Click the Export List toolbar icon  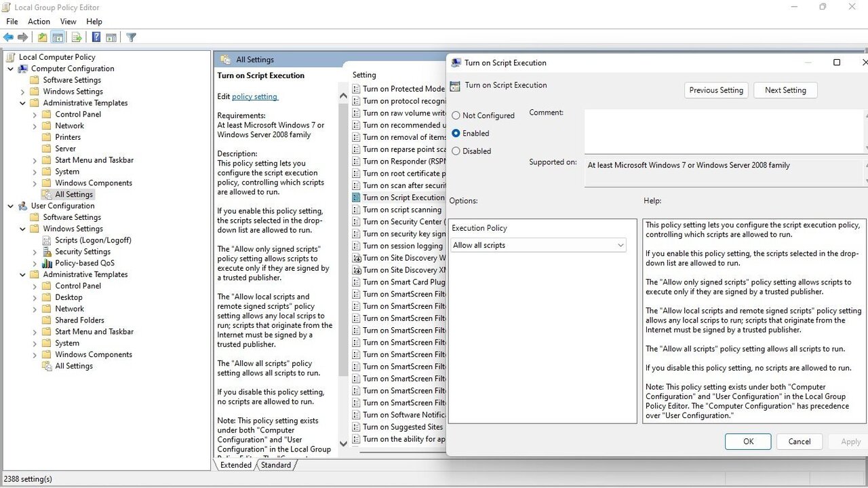coord(77,37)
